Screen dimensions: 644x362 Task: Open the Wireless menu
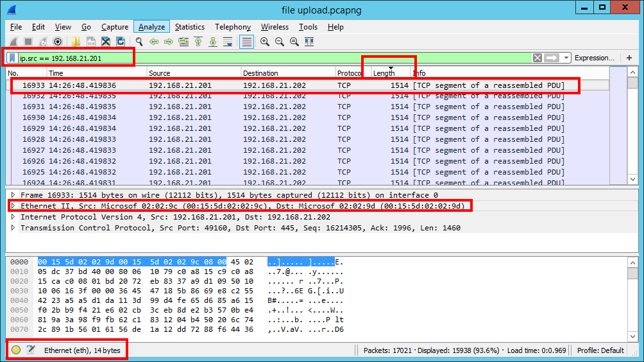pyautogui.click(x=275, y=27)
